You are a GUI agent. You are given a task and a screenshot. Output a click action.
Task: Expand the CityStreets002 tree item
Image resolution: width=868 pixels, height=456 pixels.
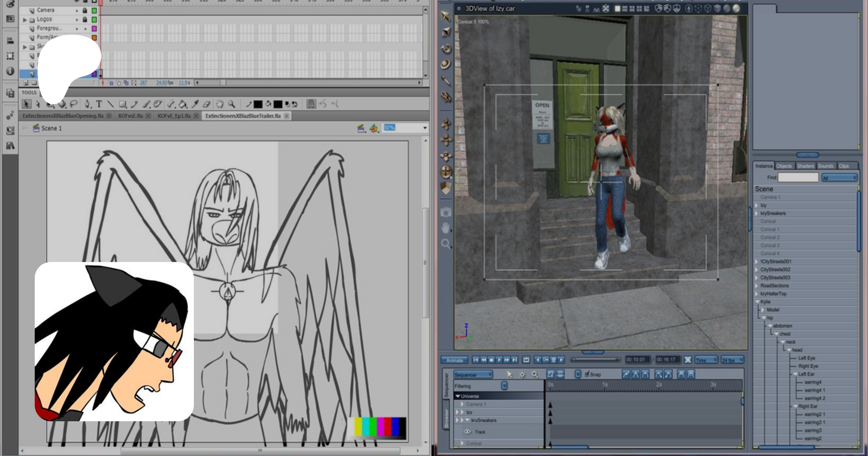pyautogui.click(x=757, y=270)
